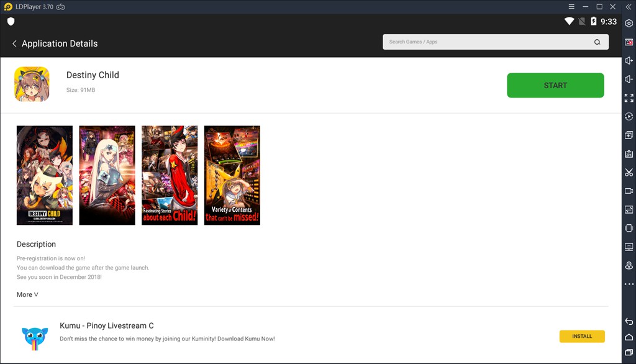Click the search magnifier icon

coord(597,42)
